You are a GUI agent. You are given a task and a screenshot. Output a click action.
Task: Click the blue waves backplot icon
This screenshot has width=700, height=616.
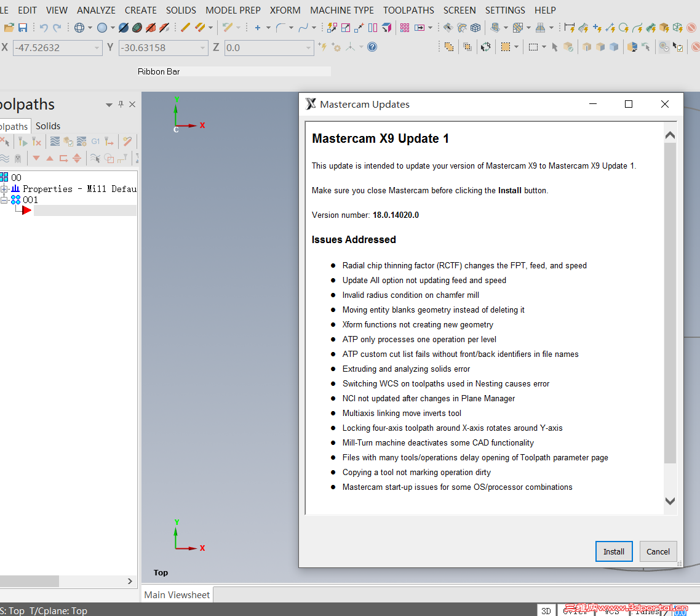click(x=55, y=142)
